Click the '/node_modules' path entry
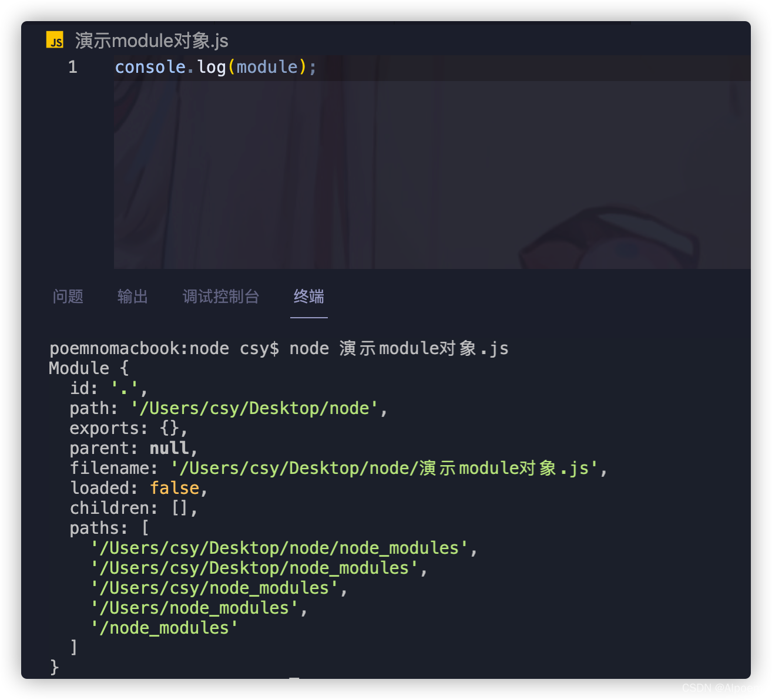 click(x=164, y=628)
